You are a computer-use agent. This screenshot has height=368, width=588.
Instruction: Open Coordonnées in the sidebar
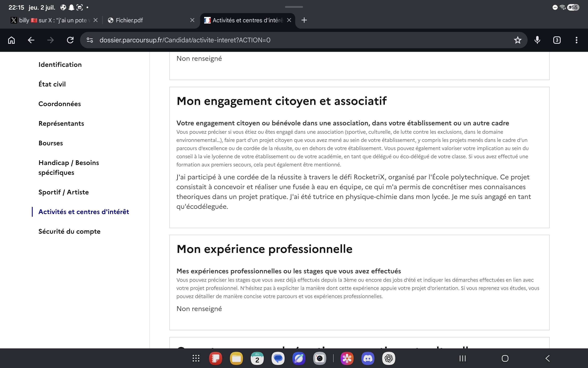[60, 104]
